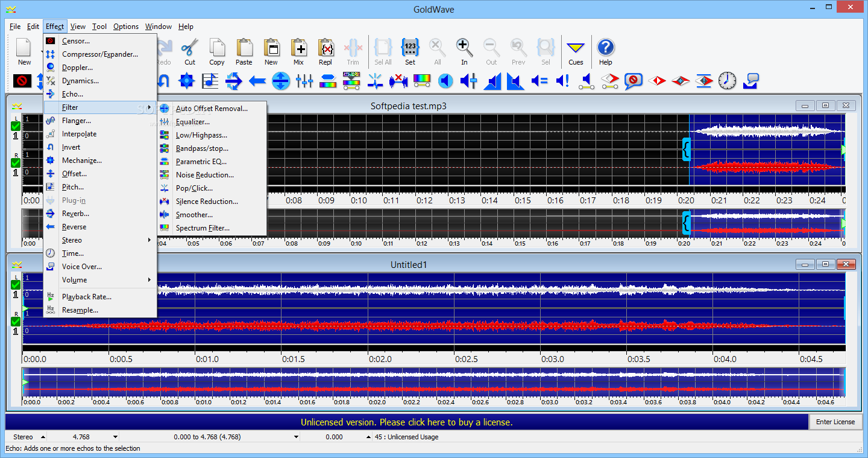Click the 0:02.0 mark on Untitled1 time ruler
Viewport: 868px width, 458px height.
pos(380,358)
